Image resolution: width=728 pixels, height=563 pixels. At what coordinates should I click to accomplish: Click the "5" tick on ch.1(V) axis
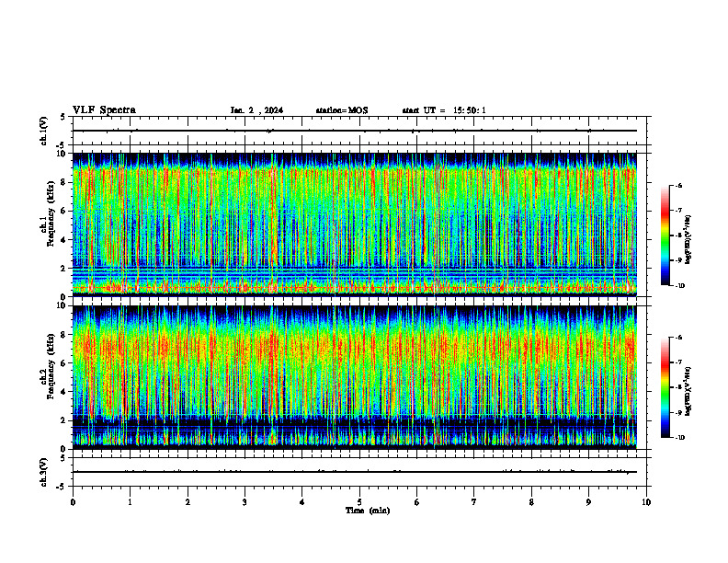point(63,117)
